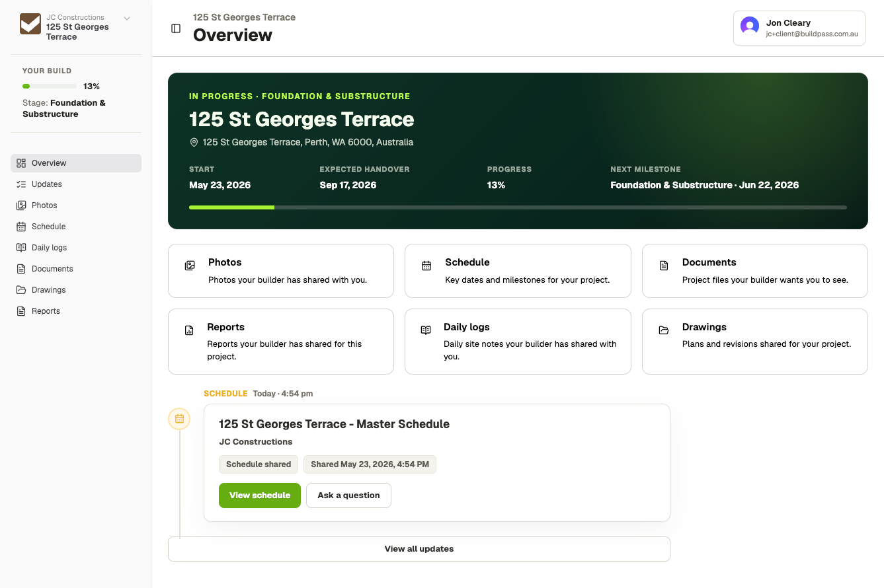Click Ask a question button
Screen dimensions: 884x588
(x=348, y=496)
